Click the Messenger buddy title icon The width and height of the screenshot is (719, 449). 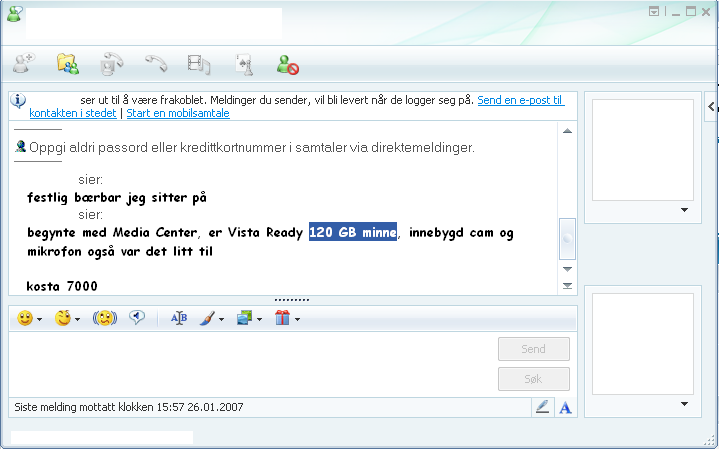tap(15, 14)
